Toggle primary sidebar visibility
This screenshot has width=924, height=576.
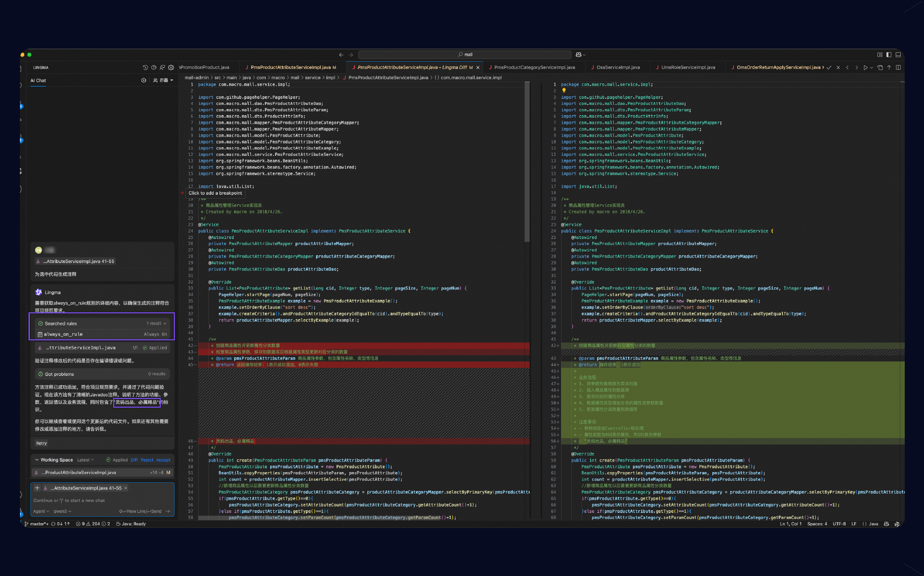(x=889, y=55)
